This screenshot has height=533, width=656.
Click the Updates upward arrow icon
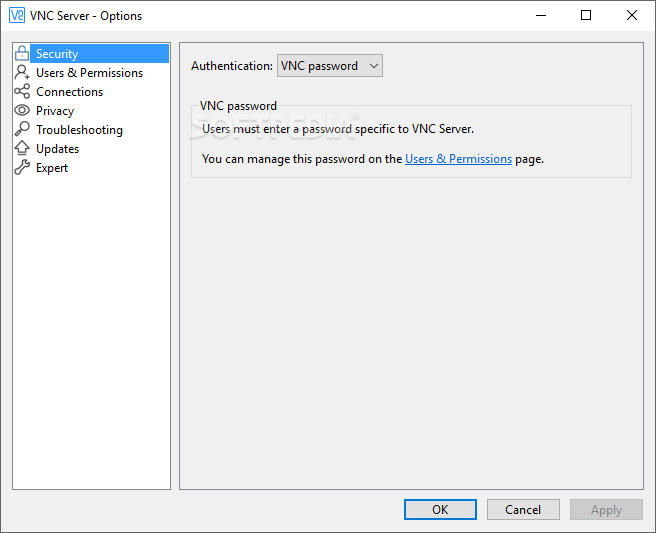[22, 148]
